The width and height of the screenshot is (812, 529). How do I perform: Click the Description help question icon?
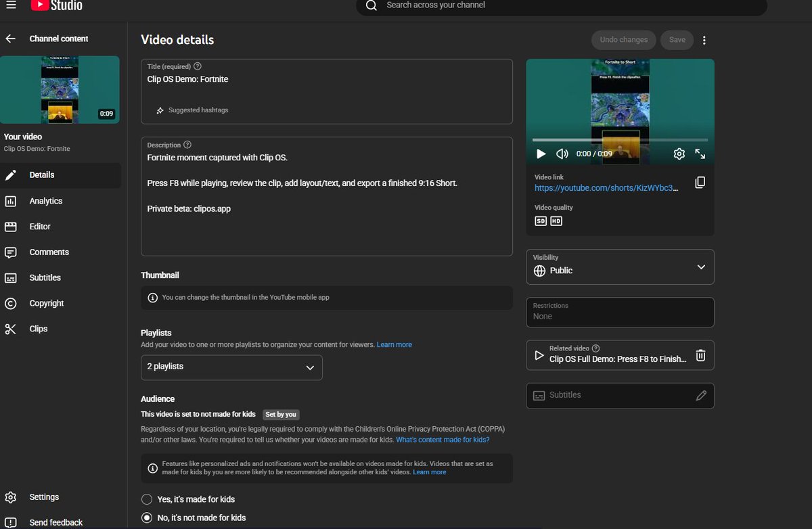[x=187, y=145]
